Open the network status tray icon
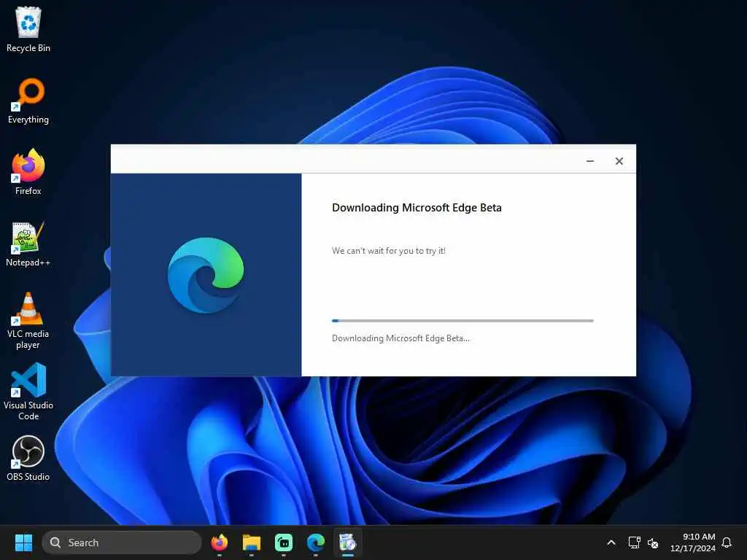747x560 pixels. [x=634, y=542]
